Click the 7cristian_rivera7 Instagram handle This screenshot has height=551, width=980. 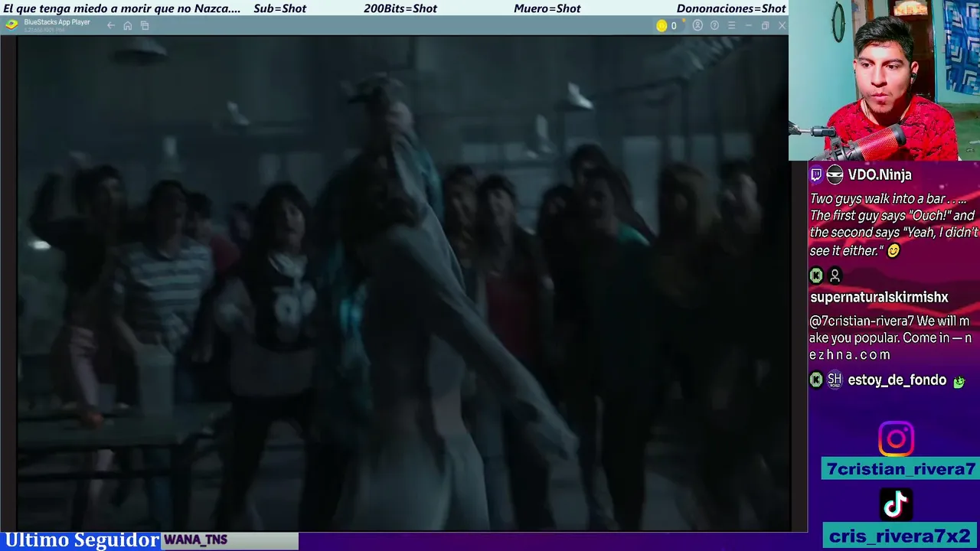[x=900, y=469]
